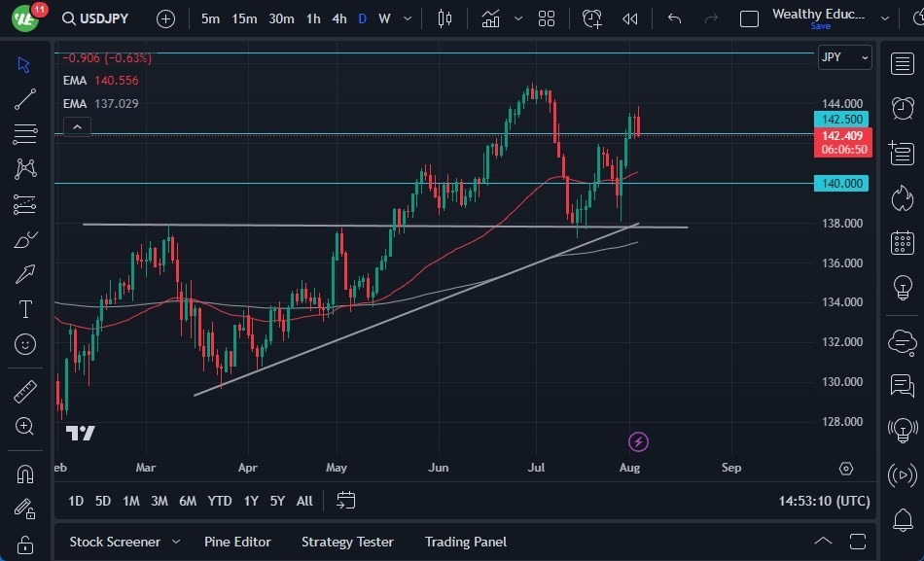Click the teal 142.500 price flag
Screen dimensions: 924x561
pyautogui.click(x=840, y=119)
